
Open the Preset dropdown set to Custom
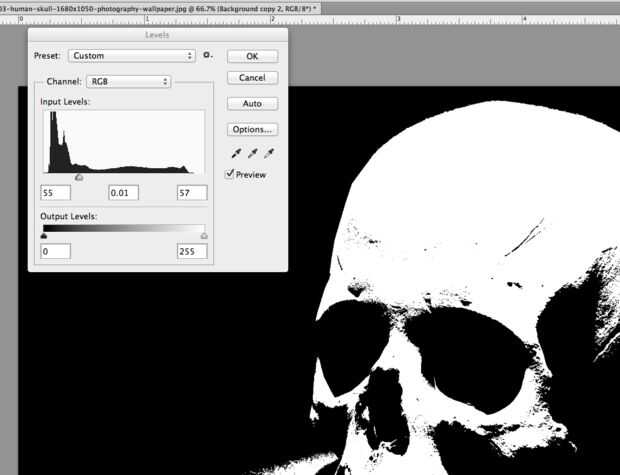pyautogui.click(x=131, y=56)
